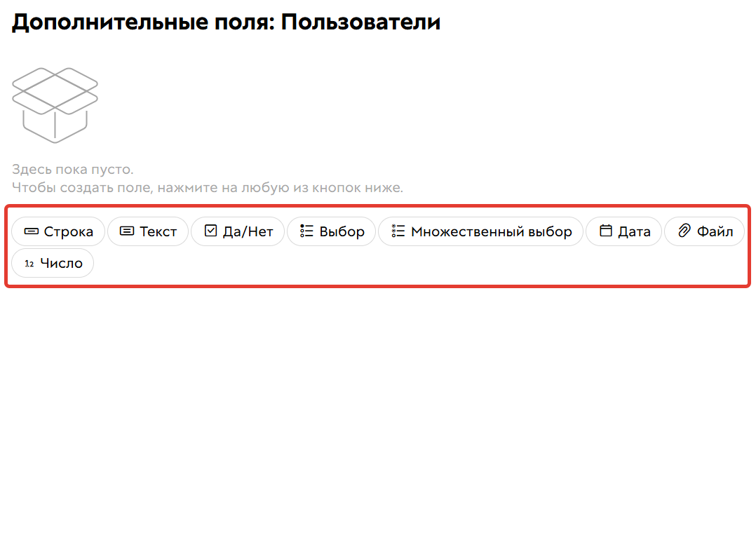
Task: Add a Выбор field
Action: [331, 231]
